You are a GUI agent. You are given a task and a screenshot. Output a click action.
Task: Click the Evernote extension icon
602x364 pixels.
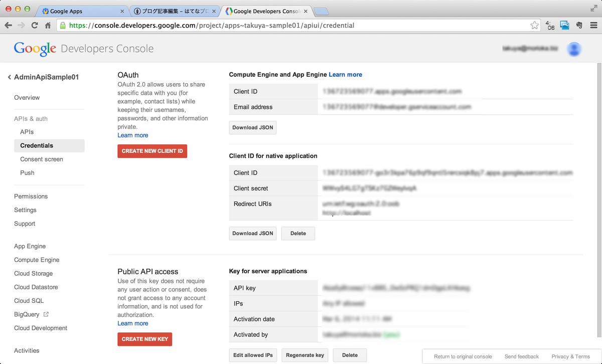[x=579, y=25]
